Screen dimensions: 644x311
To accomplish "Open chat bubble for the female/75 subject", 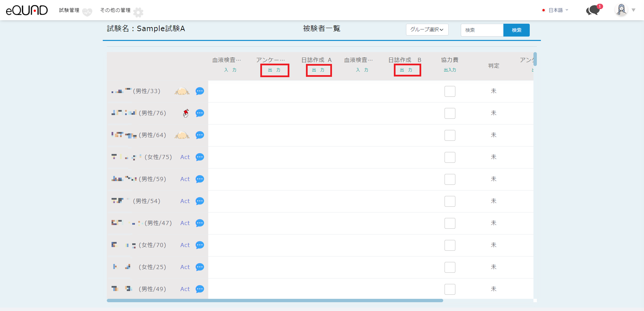I will [x=200, y=157].
